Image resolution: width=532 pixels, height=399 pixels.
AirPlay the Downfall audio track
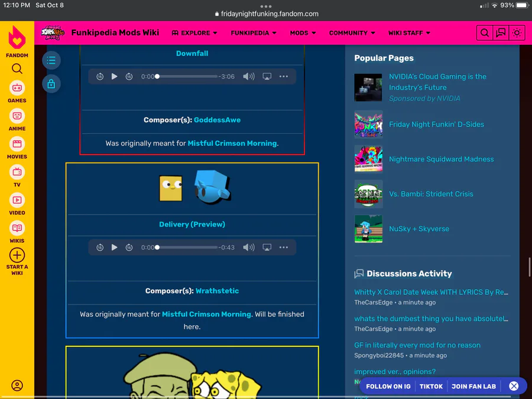click(267, 76)
